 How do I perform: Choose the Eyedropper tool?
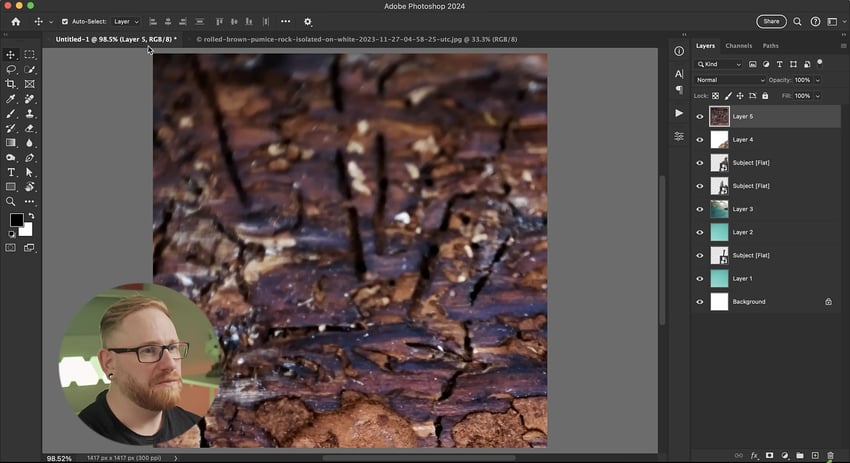[x=11, y=100]
